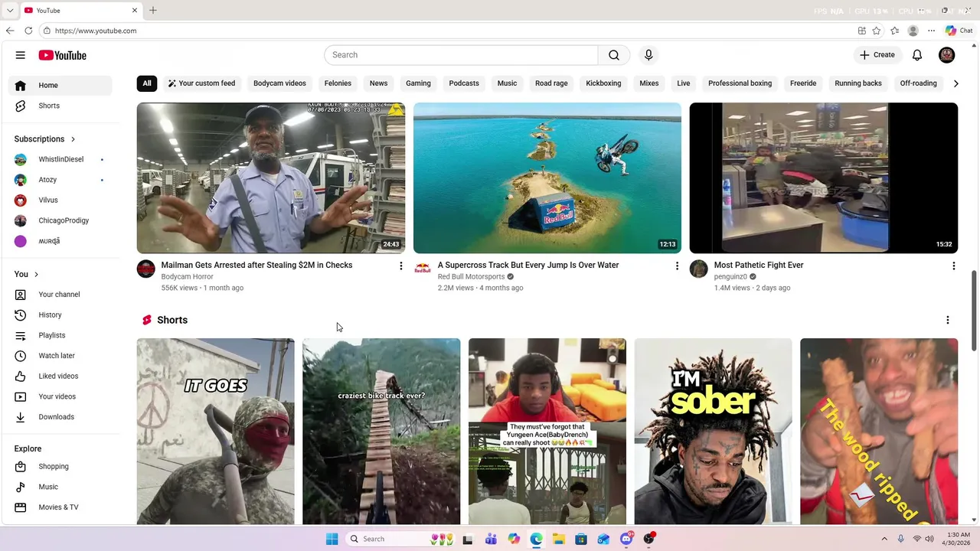Viewport: 980px width, 551px height.
Task: Start voice search with microphone icon
Action: [x=648, y=55]
